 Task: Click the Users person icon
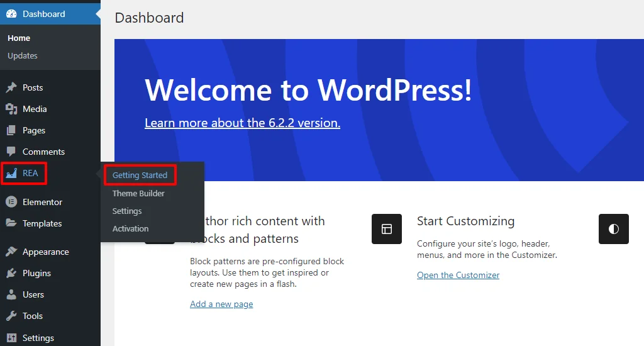11,294
